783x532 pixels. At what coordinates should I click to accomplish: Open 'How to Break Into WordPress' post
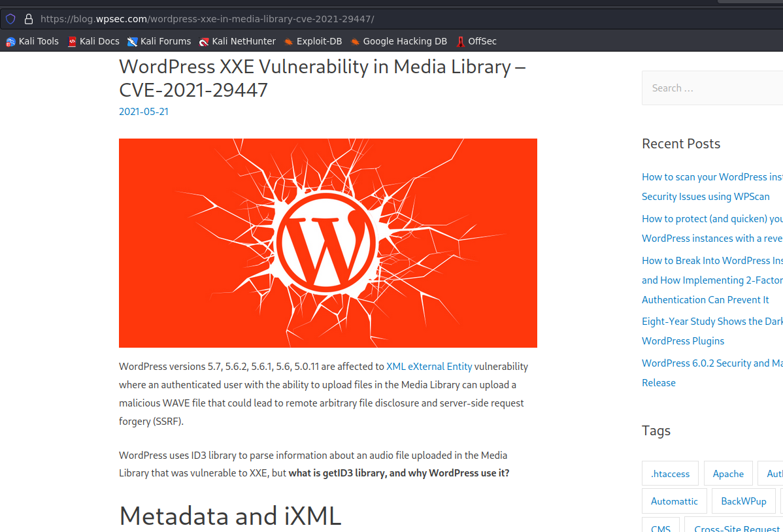click(x=712, y=280)
